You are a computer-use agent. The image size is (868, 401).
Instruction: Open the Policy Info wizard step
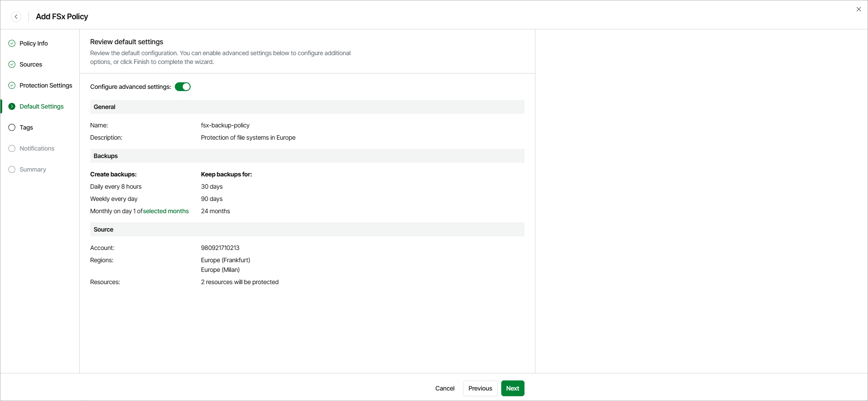pyautogui.click(x=34, y=43)
